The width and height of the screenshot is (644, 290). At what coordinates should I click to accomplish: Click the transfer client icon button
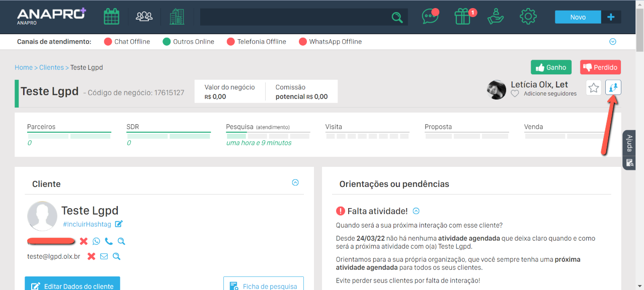click(x=613, y=88)
